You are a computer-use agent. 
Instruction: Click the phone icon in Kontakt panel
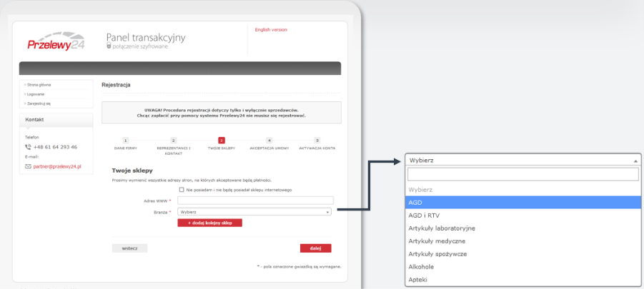tap(29, 147)
